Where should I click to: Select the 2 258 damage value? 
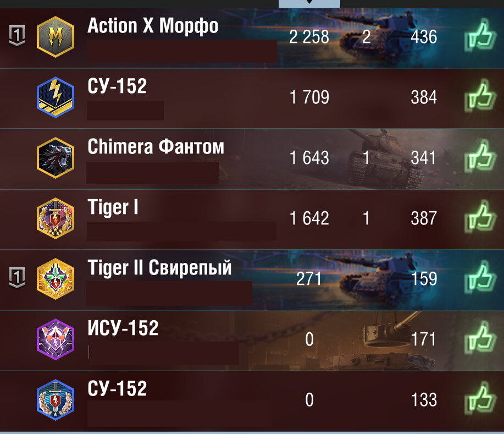(x=309, y=37)
